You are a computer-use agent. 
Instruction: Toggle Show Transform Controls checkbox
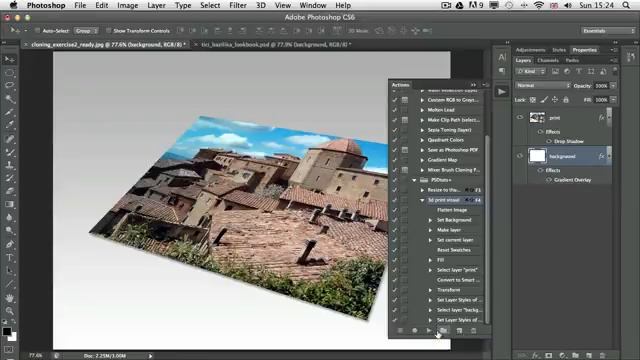108,31
